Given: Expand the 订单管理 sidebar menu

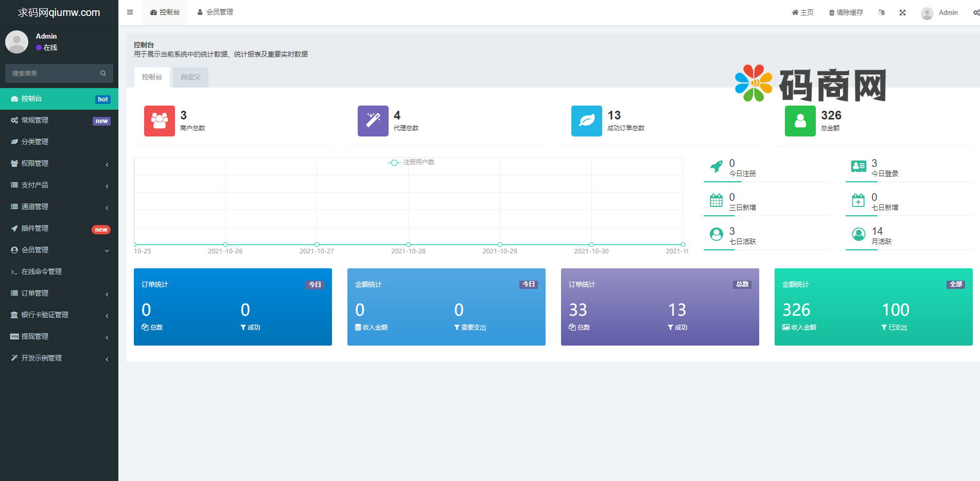Looking at the screenshot, I should click(x=59, y=294).
